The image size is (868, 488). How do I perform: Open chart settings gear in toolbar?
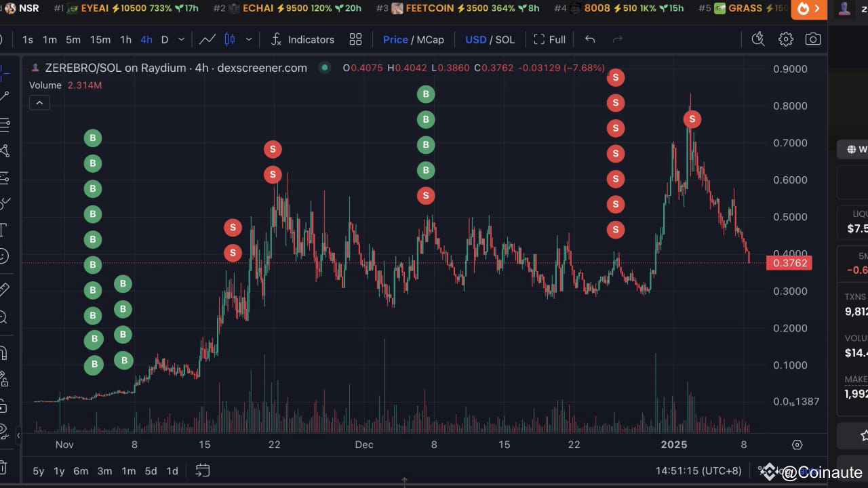786,39
